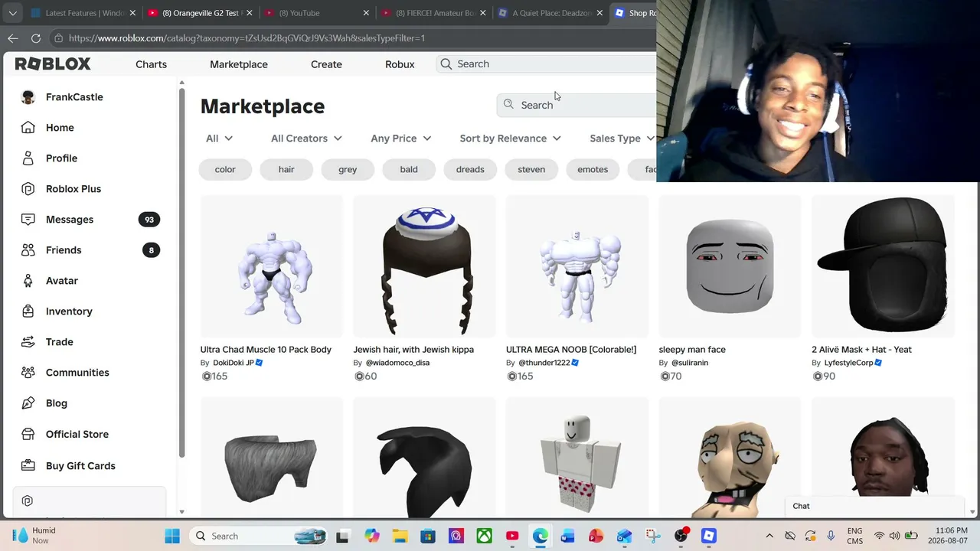The image size is (980, 551).
Task: Open the All category dropdown
Action: coord(219,139)
